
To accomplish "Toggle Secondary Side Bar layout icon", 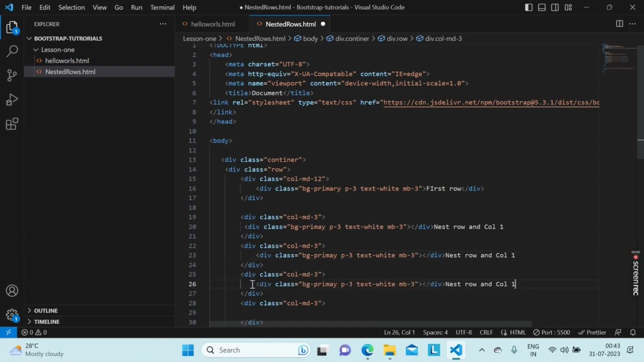I will pos(555,8).
